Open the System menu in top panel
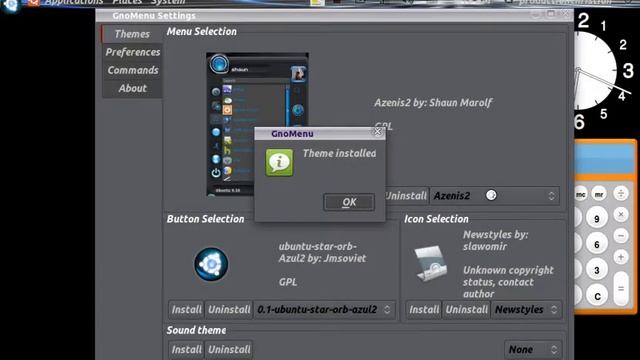Image resolution: width=640 pixels, height=360 pixels. pos(168,2)
